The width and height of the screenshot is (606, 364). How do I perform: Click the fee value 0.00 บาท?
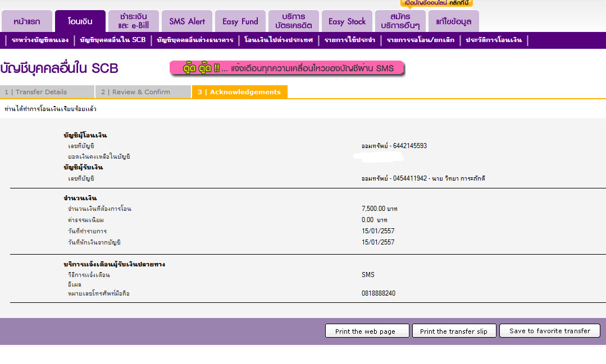click(374, 220)
